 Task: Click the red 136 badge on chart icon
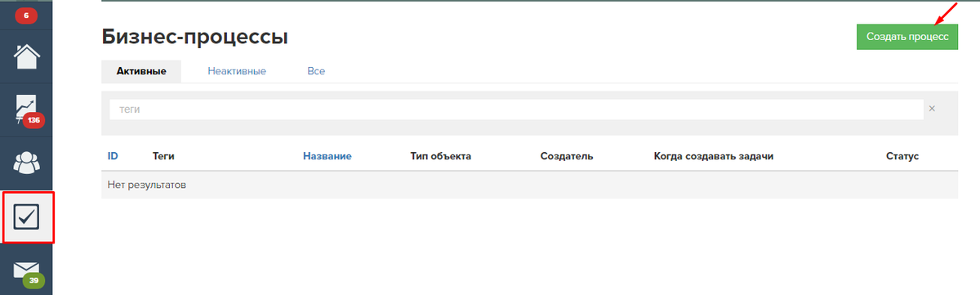[x=33, y=120]
